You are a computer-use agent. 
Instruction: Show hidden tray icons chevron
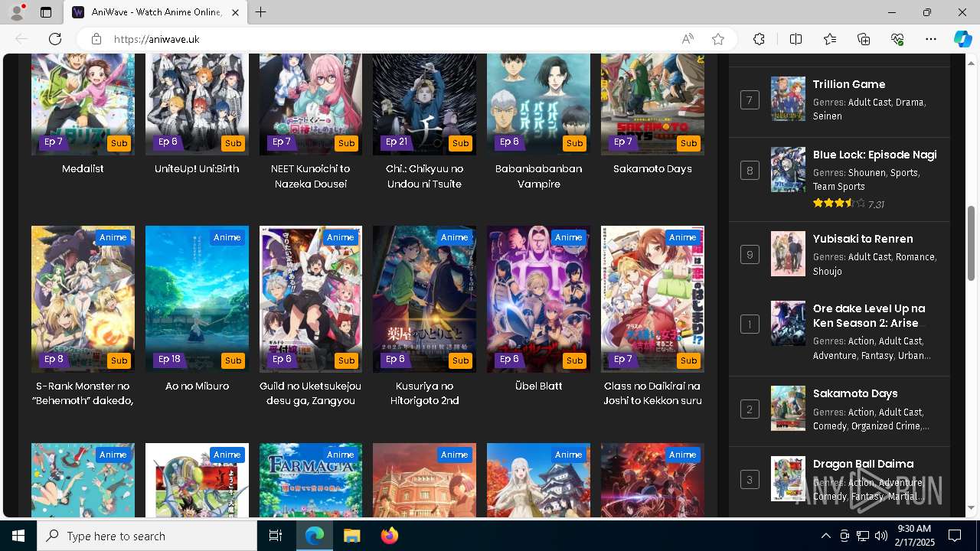[x=825, y=536]
